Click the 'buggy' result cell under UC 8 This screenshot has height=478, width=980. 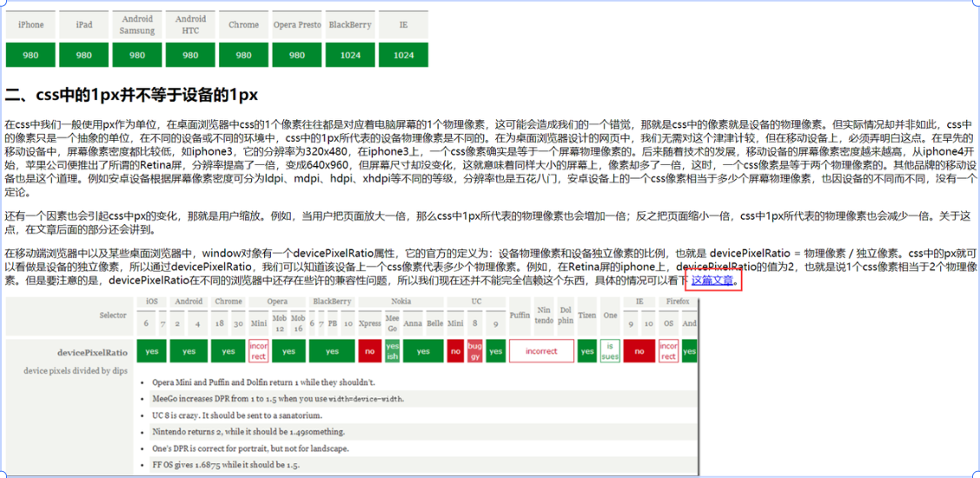[x=474, y=351]
